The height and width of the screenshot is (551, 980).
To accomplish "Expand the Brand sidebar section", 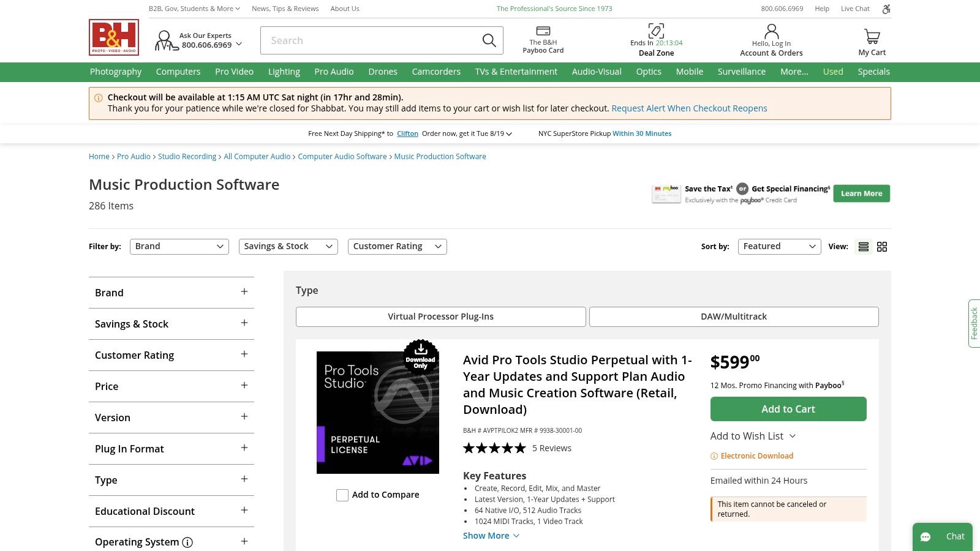I will point(171,293).
